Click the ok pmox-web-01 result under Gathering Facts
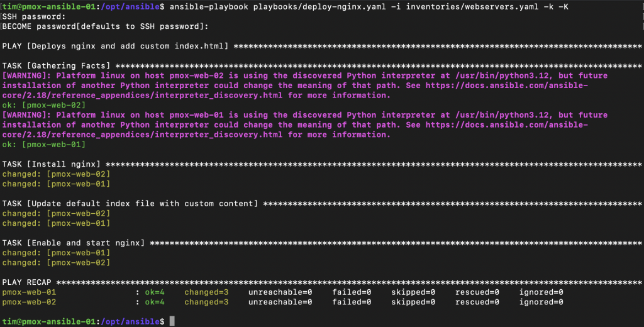Screen dimensions: 644x327 [x=43, y=145]
